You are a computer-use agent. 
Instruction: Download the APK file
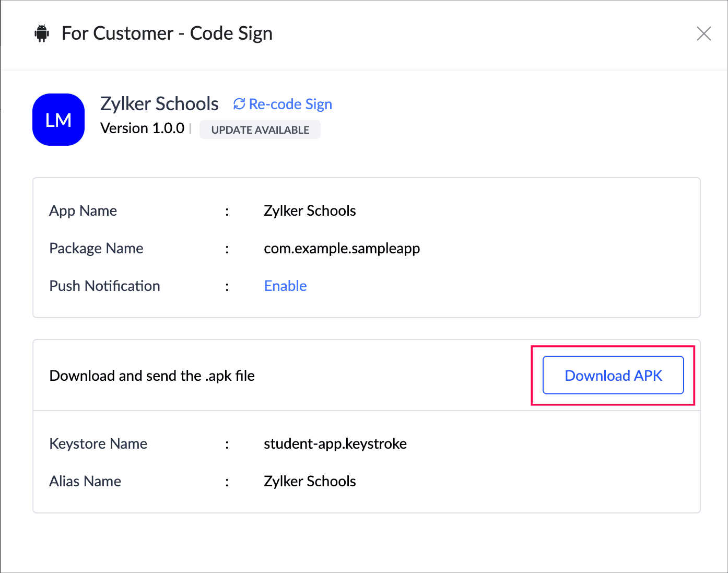point(613,375)
